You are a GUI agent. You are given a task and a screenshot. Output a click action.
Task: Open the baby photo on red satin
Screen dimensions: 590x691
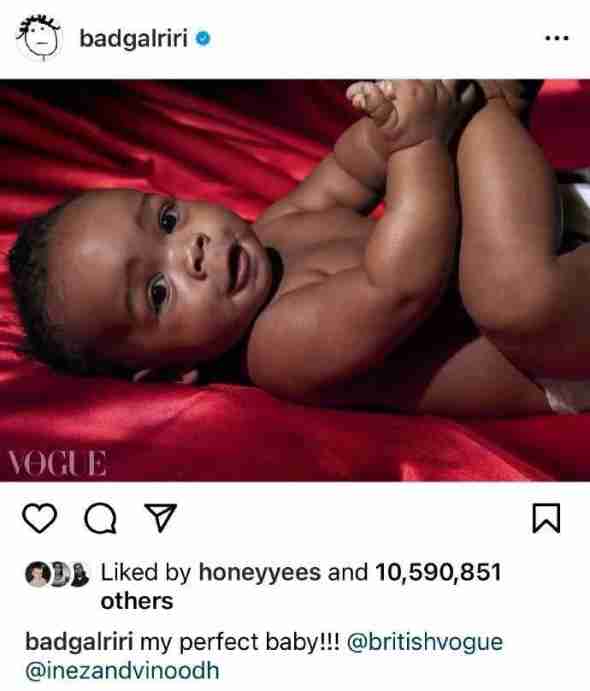pyautogui.click(x=295, y=280)
